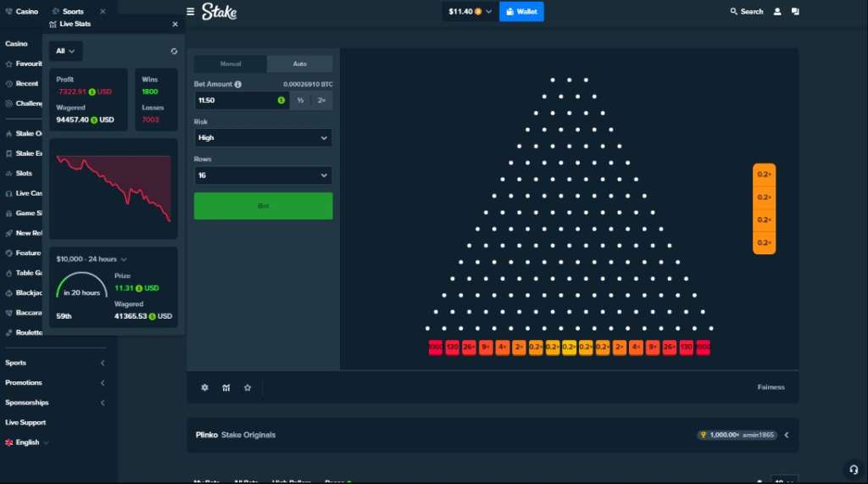
Task: Toggle the live stats chart icon below the game
Action: pyautogui.click(x=225, y=387)
